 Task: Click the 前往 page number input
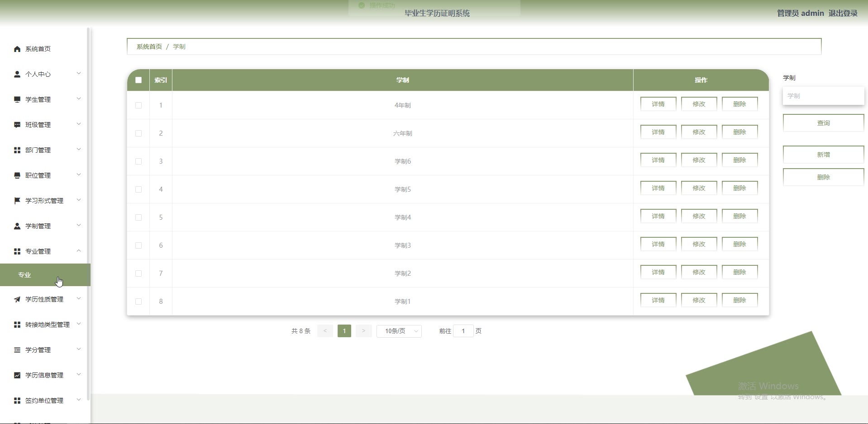click(x=463, y=331)
